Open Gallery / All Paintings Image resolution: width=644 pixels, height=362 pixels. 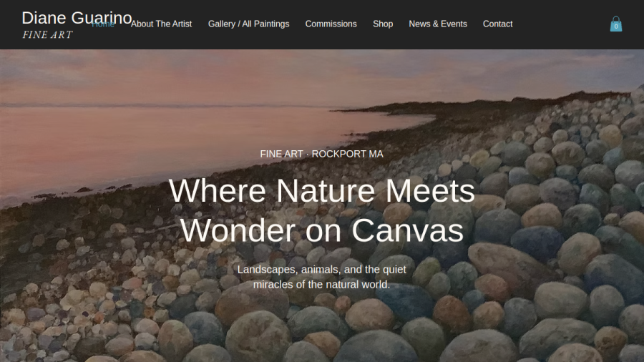click(x=248, y=24)
